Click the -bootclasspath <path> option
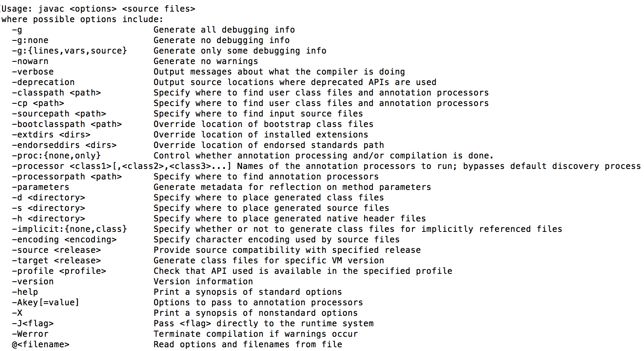This screenshot has width=644, height=351. point(67,124)
